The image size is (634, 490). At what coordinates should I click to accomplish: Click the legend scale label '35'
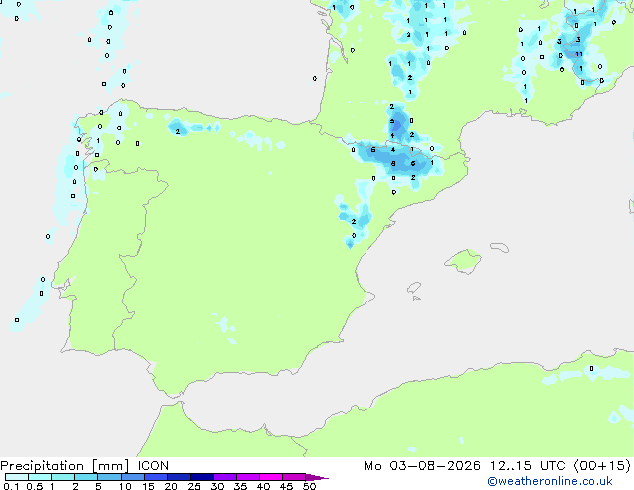tap(240, 486)
